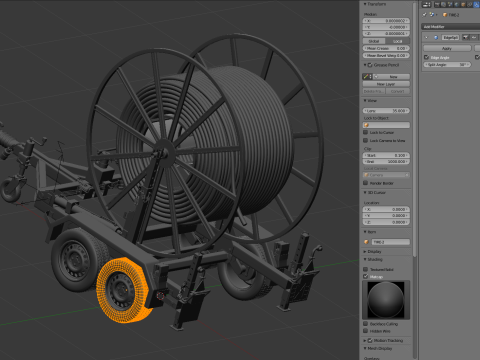Switch transform space to Global
Image resolution: width=480 pixels, height=360 pixels.
374,41
